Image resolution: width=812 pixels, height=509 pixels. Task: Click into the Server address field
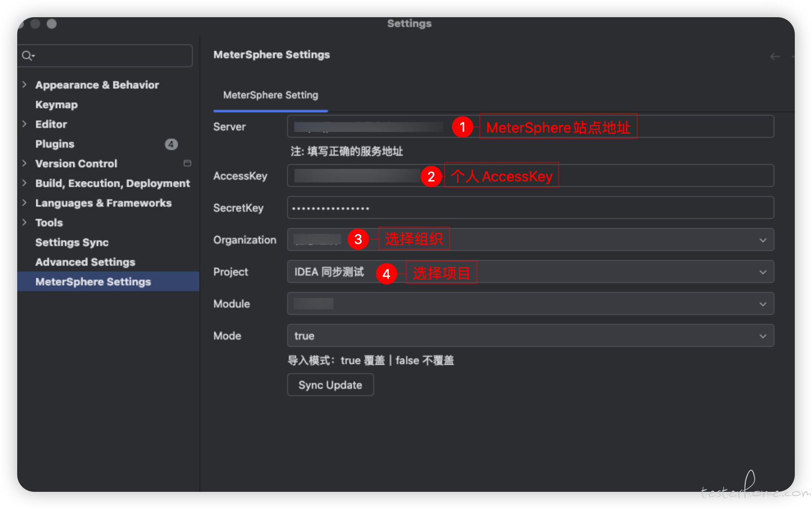coord(530,127)
